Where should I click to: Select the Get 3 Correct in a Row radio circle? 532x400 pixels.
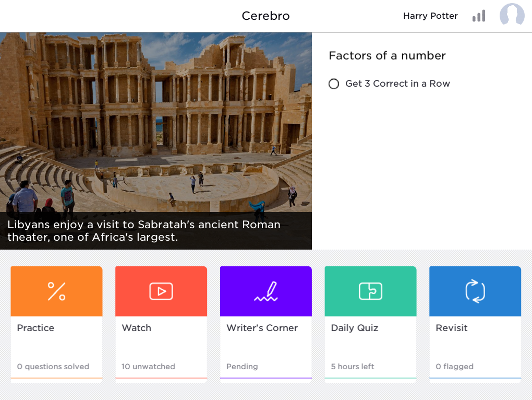click(x=334, y=84)
